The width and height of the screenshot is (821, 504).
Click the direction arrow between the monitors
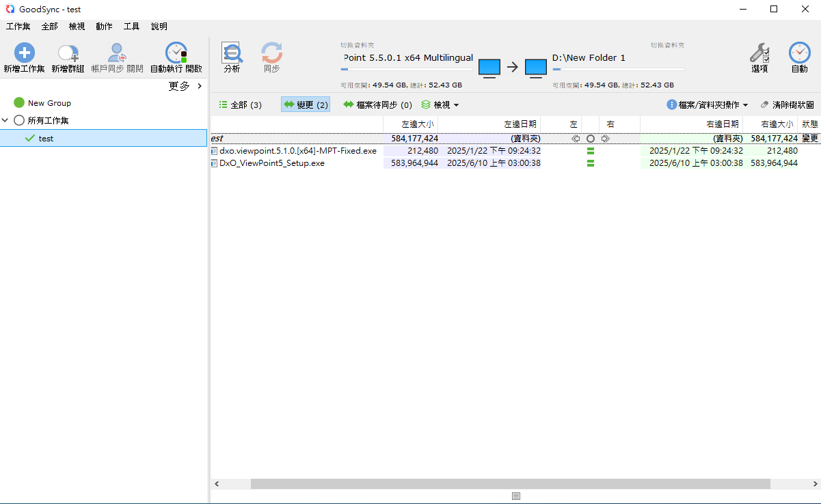(x=513, y=67)
